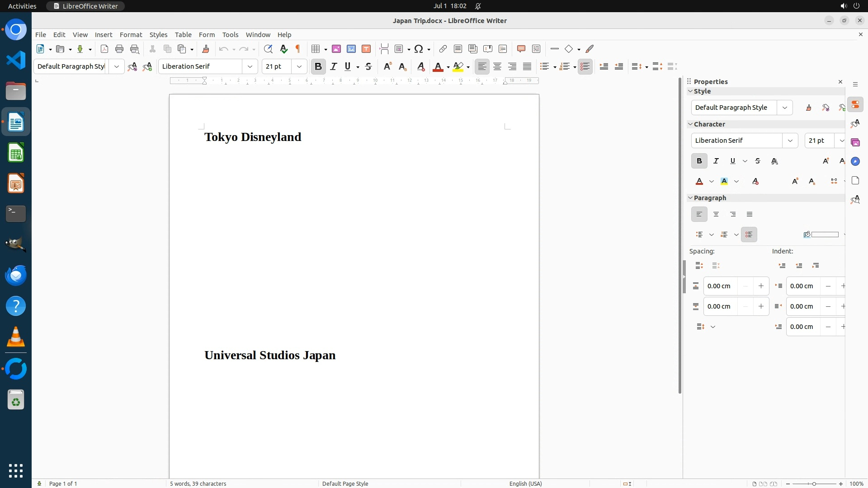868x488 pixels.
Task: Toggle Bold in the formatting toolbar
Action: 318,66
